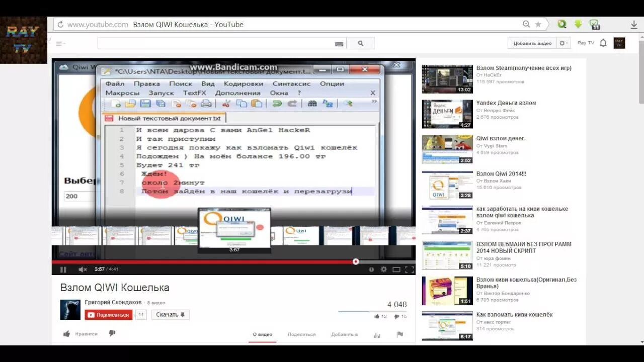
Task: Click the green download-arrow extension icon
Action: coord(578,24)
